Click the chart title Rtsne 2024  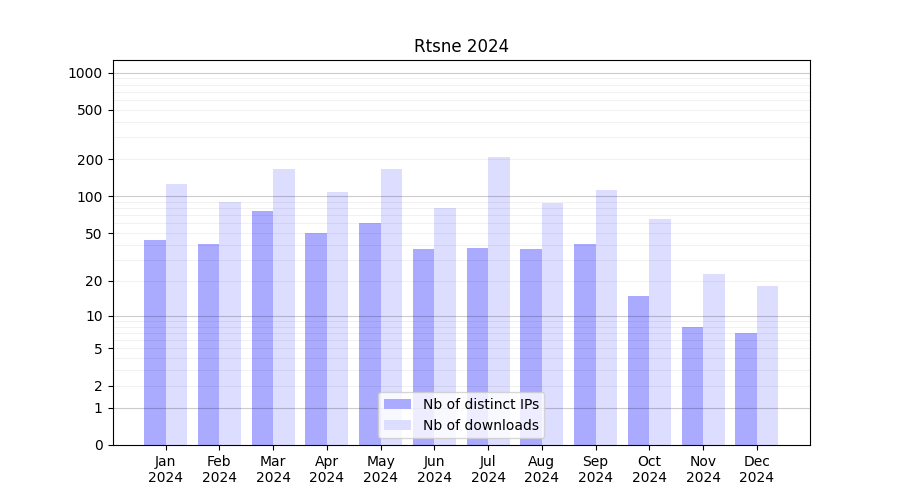[461, 46]
